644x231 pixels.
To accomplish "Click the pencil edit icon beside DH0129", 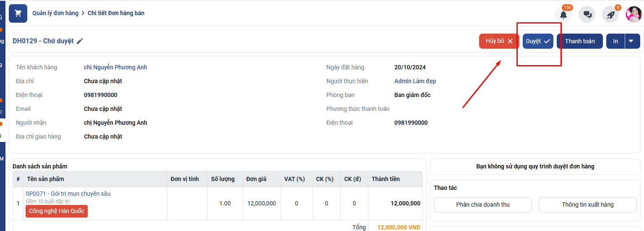I will pos(80,41).
